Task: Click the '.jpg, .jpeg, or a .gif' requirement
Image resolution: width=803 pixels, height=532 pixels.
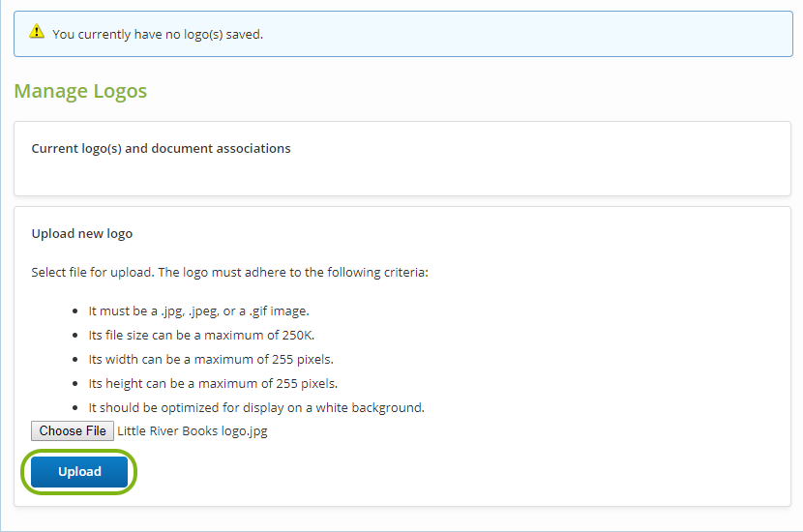Action: pos(198,311)
